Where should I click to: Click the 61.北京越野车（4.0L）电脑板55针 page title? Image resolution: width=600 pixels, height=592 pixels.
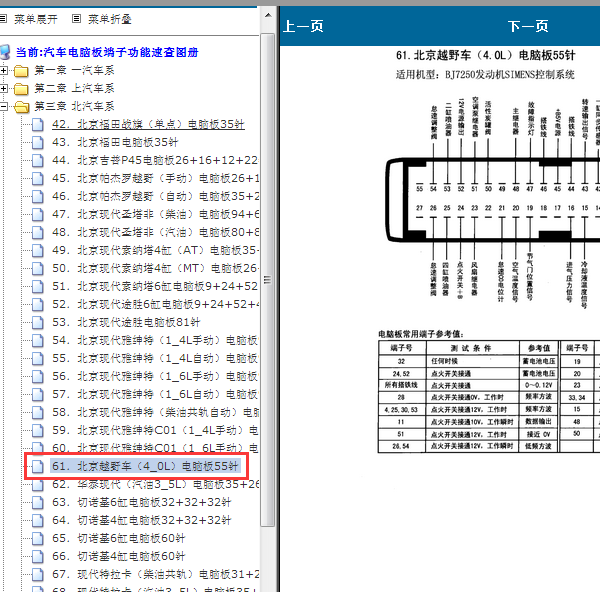pos(486,55)
